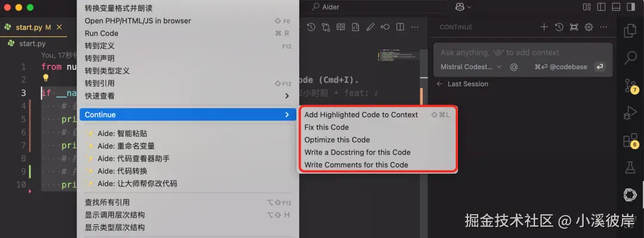The image size is (644, 238).
Task: Expand the Copilot chevron dropdown
Action: 469,7
